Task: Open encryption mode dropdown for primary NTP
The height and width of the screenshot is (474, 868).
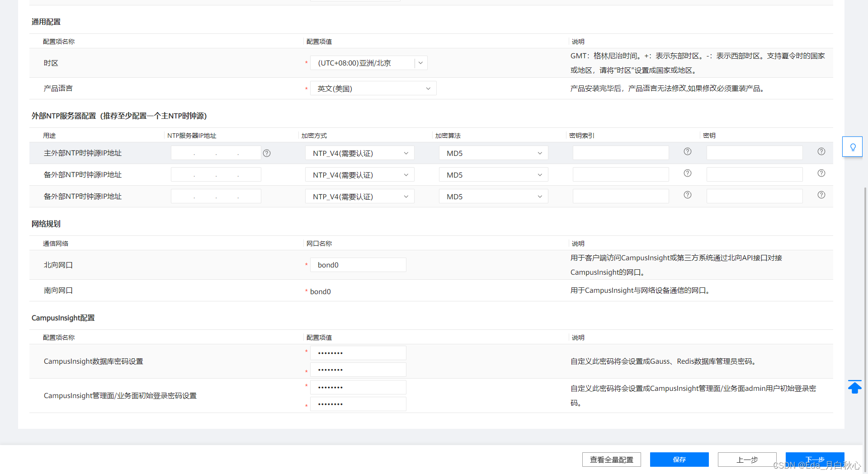Action: pyautogui.click(x=360, y=153)
